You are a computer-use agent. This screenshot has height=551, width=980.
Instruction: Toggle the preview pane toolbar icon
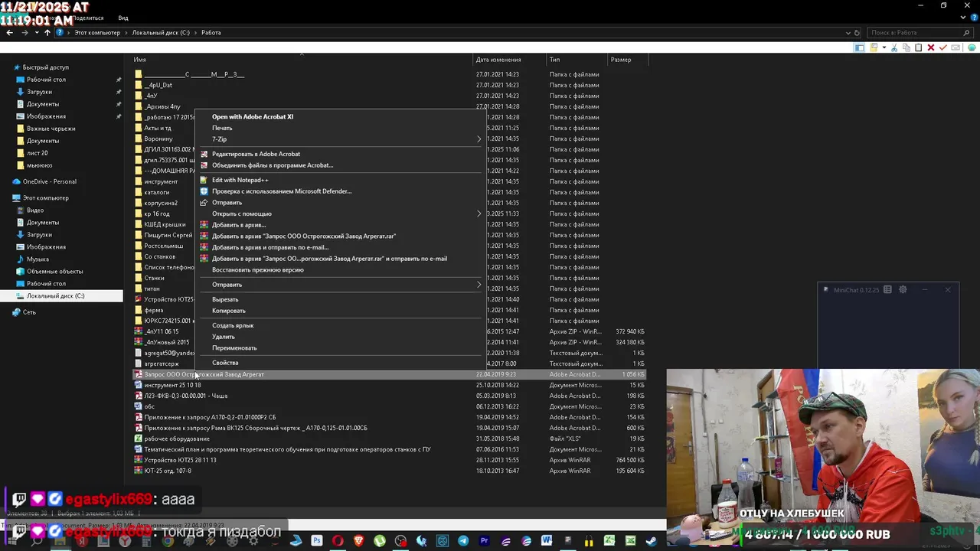point(860,47)
